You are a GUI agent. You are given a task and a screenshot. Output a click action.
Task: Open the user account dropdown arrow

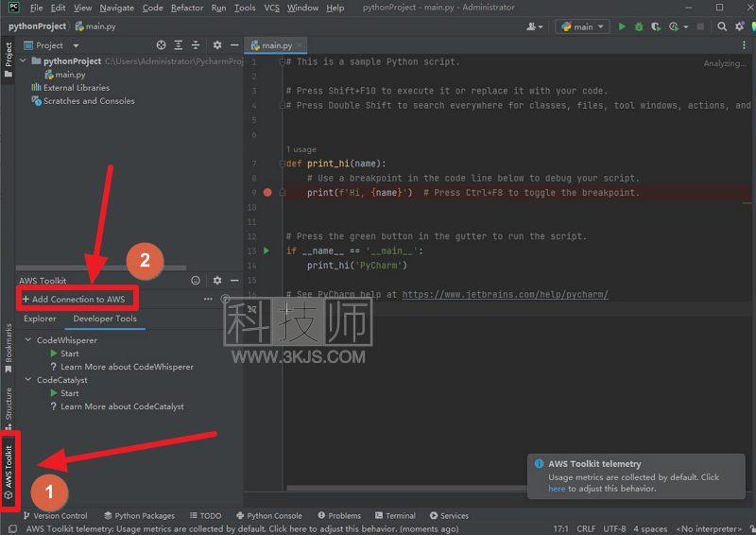pyautogui.click(x=541, y=27)
